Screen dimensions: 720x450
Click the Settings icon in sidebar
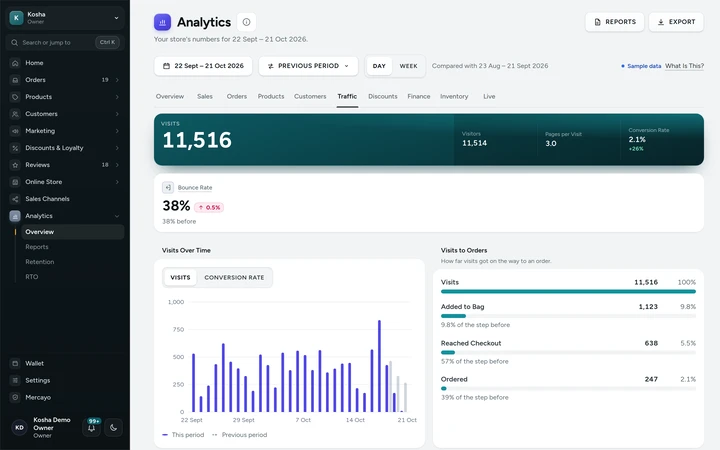[x=15, y=380]
